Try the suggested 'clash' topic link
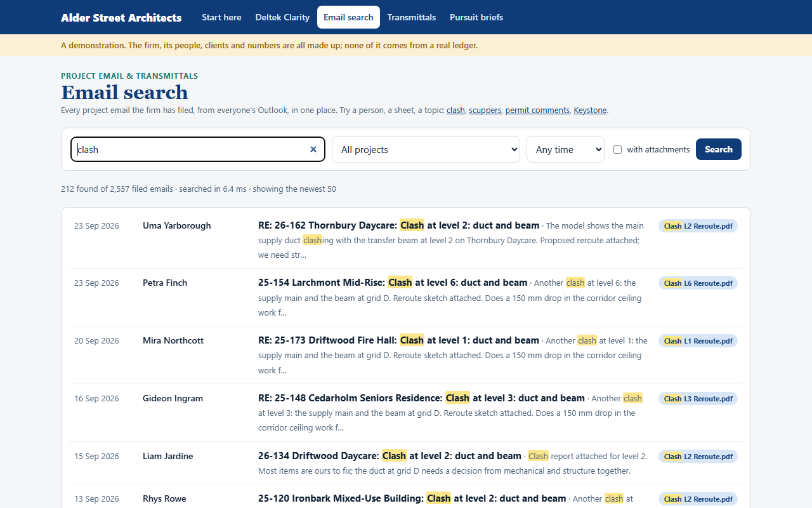 point(455,110)
